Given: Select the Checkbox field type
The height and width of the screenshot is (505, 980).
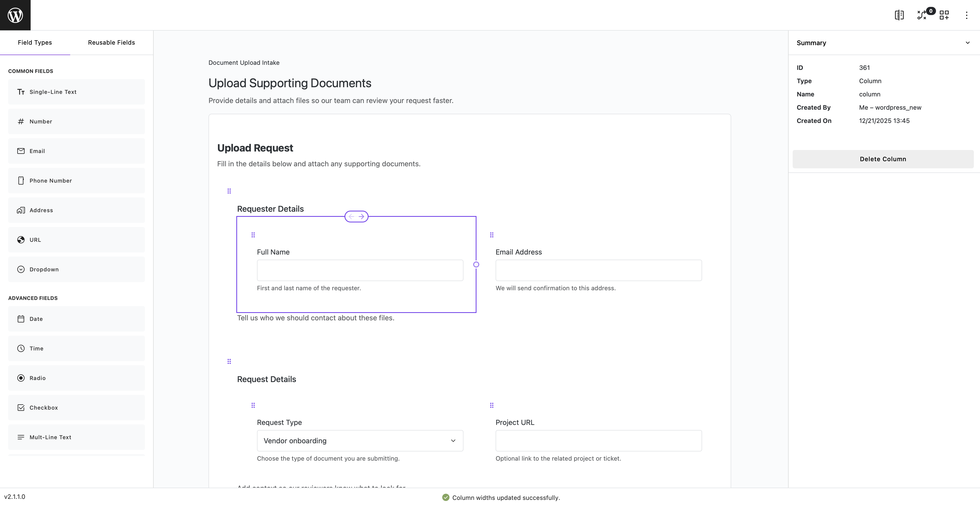Looking at the screenshot, I should 76,407.
